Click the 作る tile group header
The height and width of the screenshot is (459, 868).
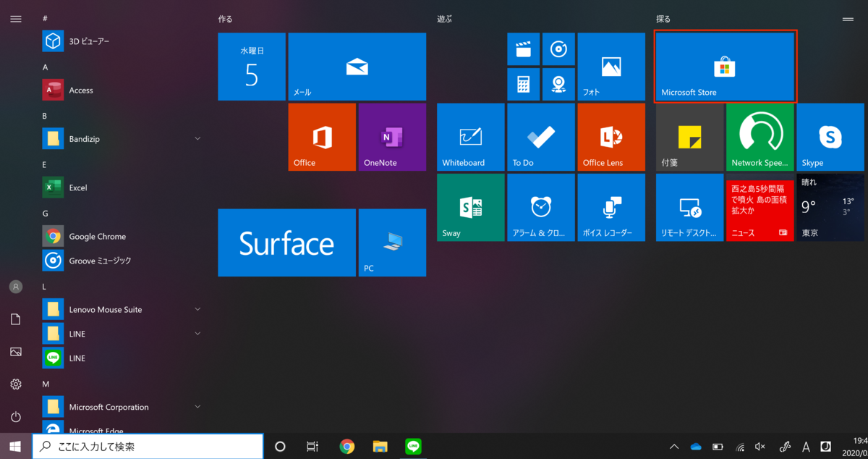225,20
